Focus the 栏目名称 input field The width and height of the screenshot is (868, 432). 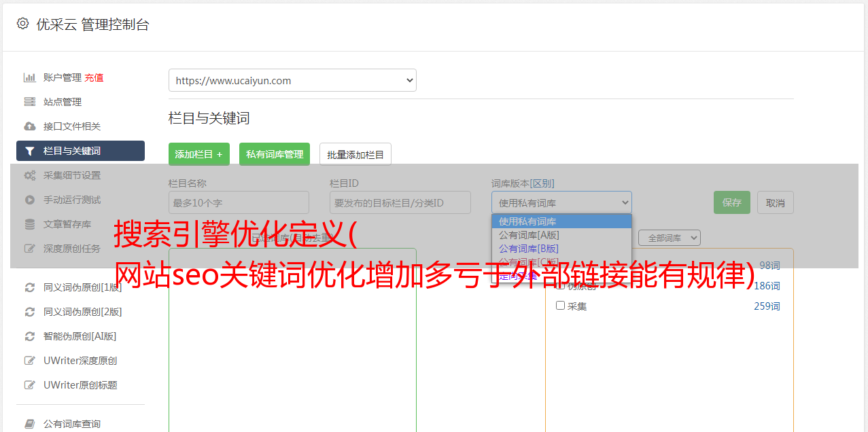point(239,202)
